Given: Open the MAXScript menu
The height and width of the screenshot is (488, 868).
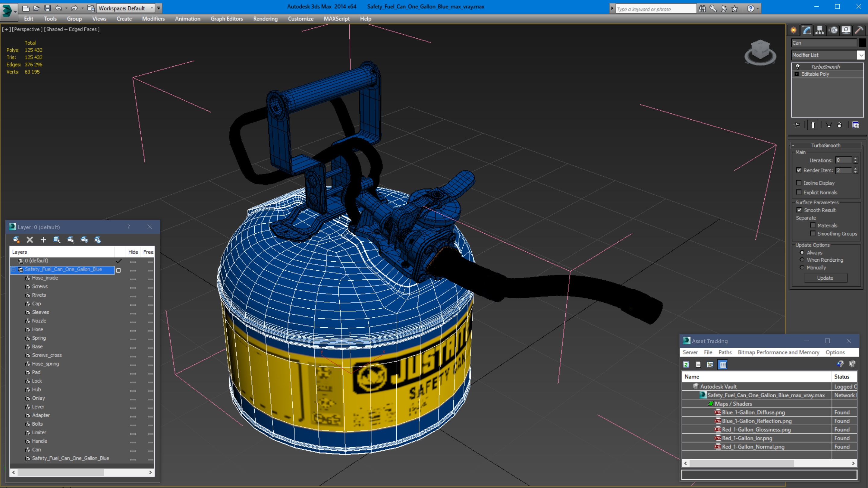Looking at the screenshot, I should 336,19.
